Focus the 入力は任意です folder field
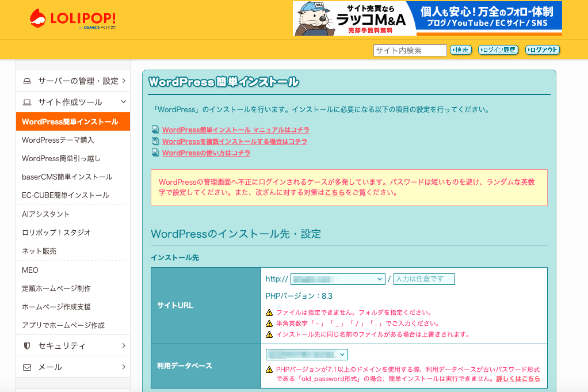The height and width of the screenshot is (392, 588). 424,279
